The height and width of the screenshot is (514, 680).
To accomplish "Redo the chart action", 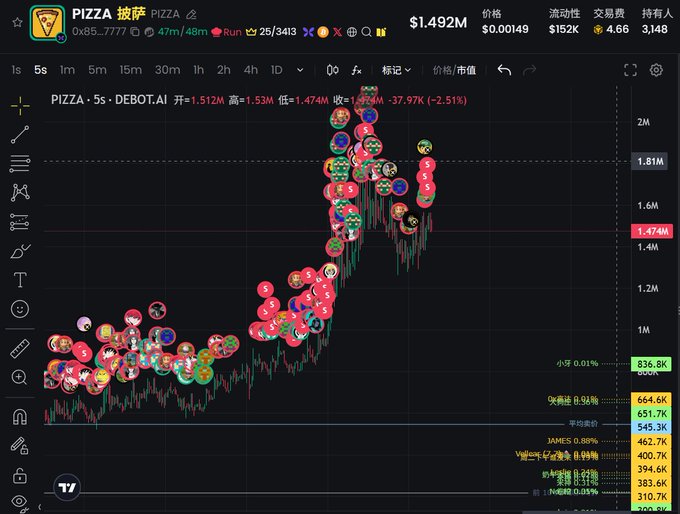I will tap(530, 70).
